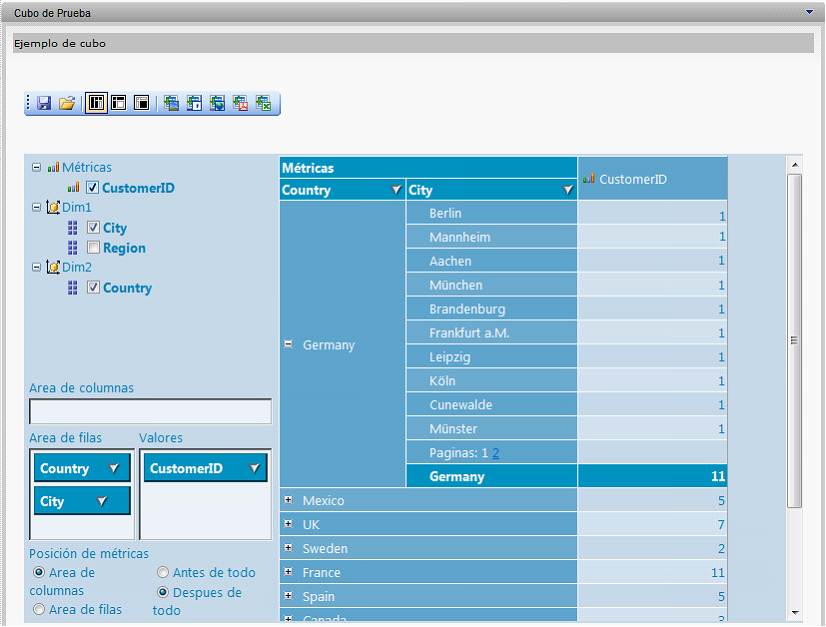Select the third layout icon in toolbar

pos(141,103)
